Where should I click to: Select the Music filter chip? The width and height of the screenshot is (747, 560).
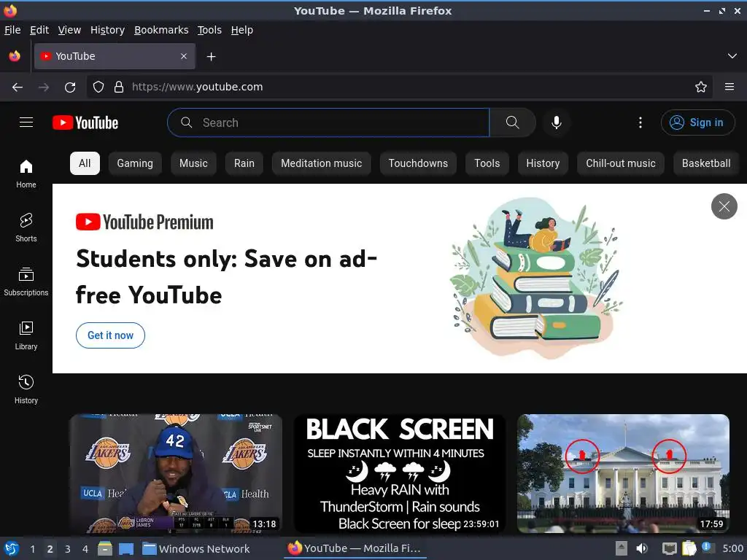click(193, 163)
